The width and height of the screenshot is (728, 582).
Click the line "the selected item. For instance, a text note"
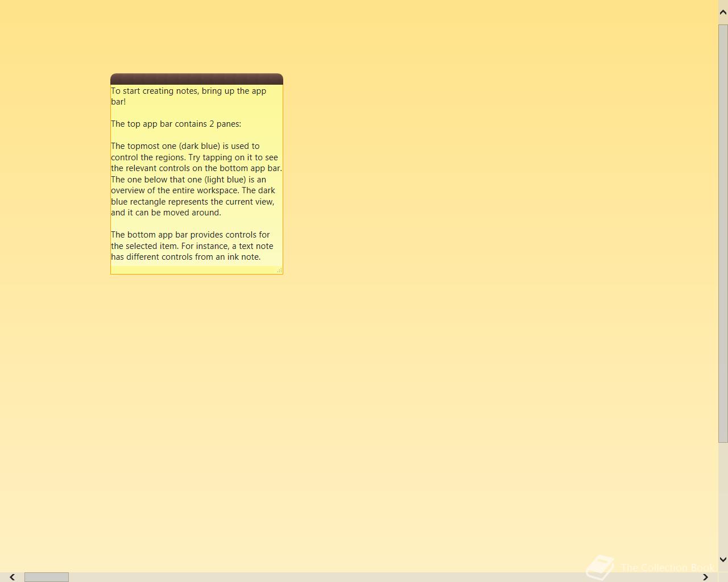[x=192, y=246]
